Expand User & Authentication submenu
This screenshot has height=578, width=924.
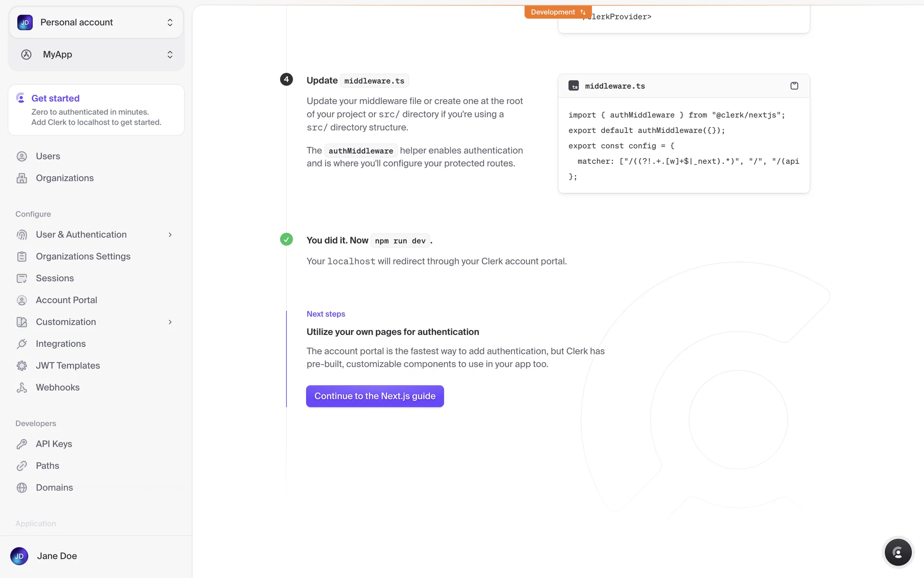coord(170,235)
